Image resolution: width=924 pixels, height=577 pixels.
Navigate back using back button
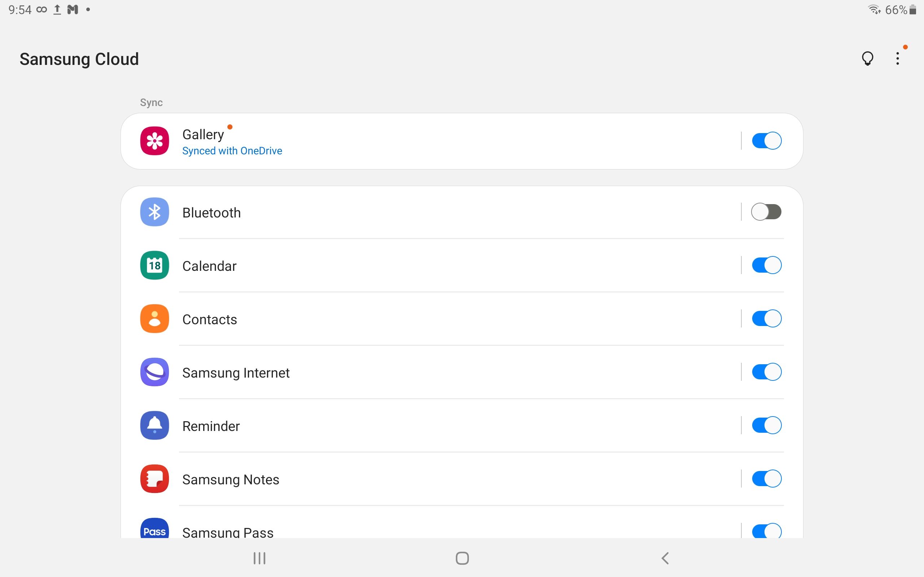(664, 558)
